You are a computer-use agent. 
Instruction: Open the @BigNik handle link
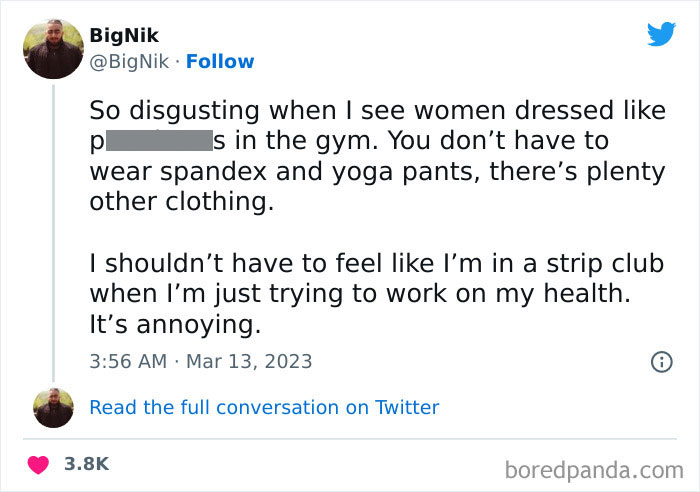pos(130,62)
